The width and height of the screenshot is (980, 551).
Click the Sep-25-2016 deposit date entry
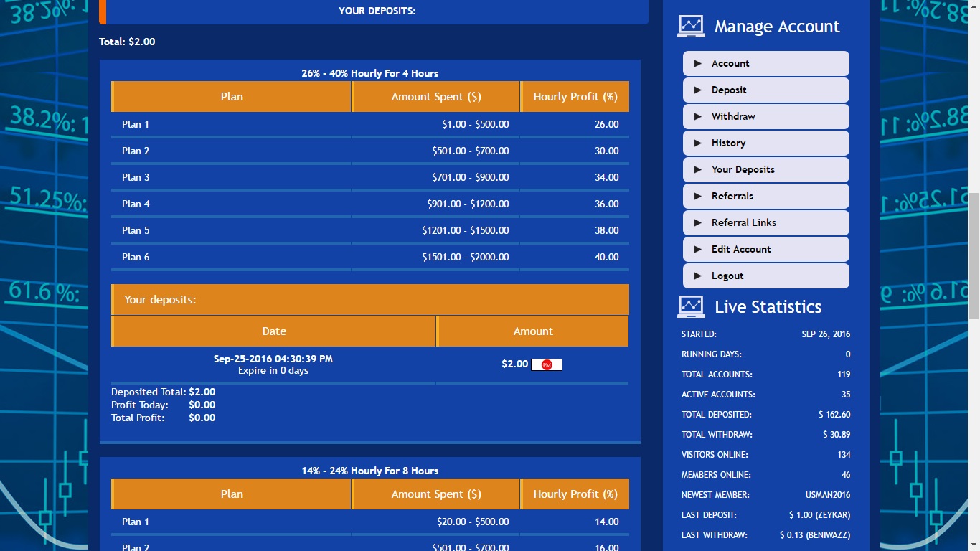coord(273,359)
